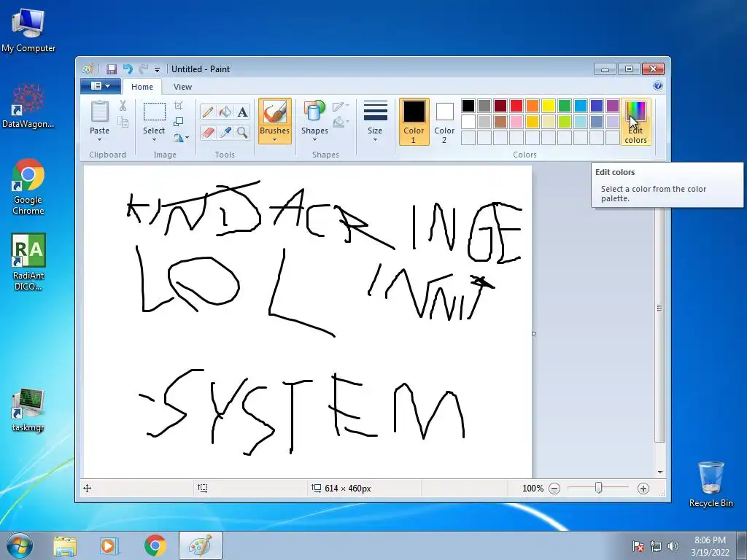Expand the Select dropdown arrow
This screenshot has height=560, width=747.
[154, 139]
